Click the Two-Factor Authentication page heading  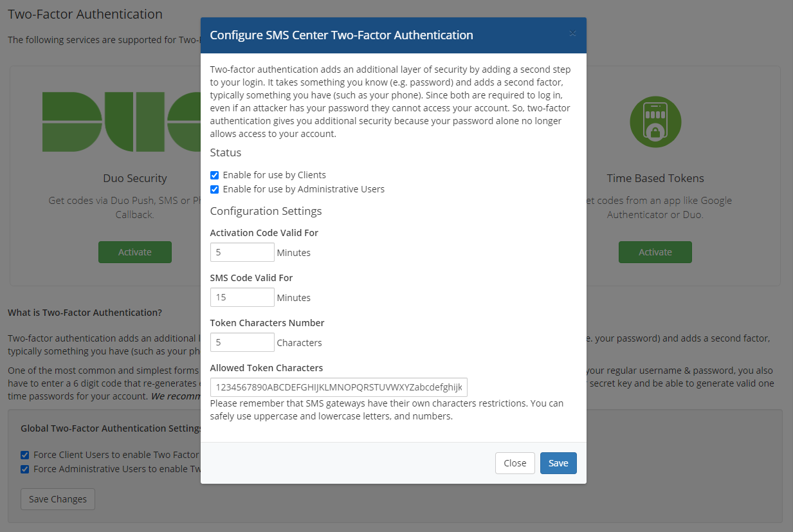click(x=84, y=14)
